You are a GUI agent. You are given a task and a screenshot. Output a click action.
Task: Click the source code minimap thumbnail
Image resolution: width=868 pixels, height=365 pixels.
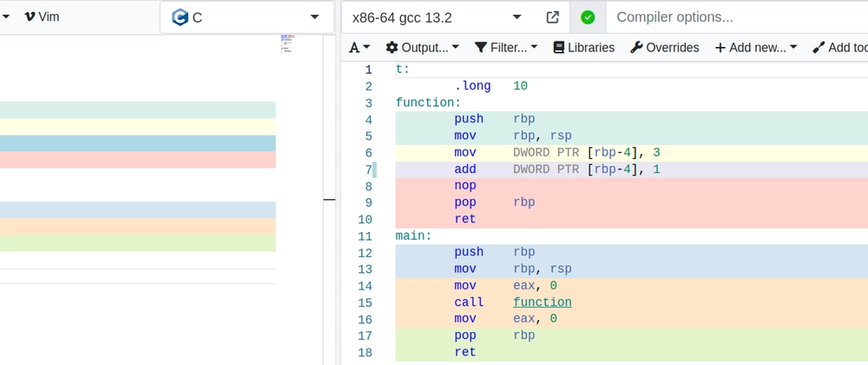(286, 43)
